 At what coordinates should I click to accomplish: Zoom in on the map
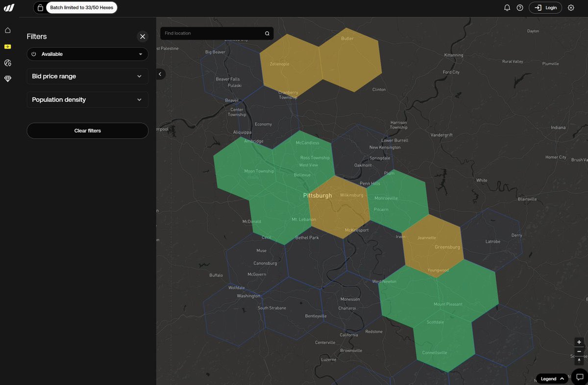click(579, 342)
